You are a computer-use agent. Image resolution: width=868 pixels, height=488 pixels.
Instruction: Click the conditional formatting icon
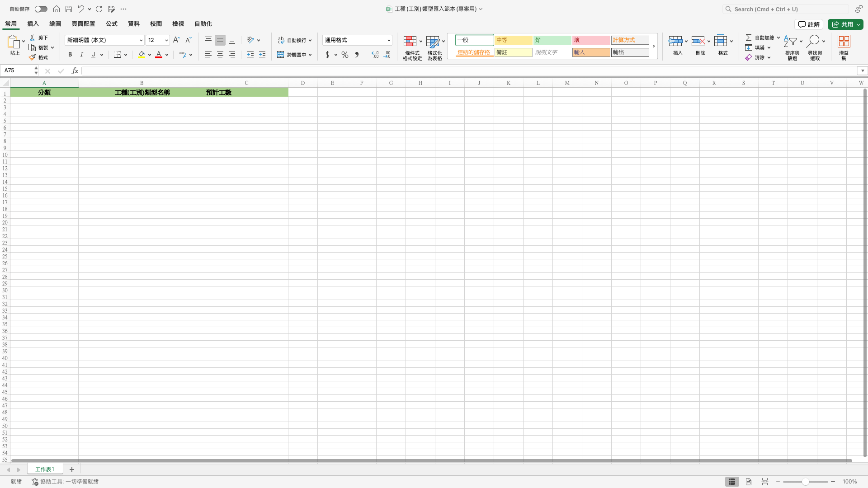410,42
